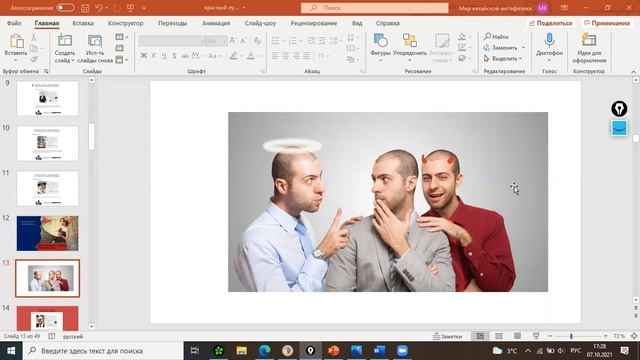Switch to slide sorter view
The image size is (640, 360).
pos(499,336)
